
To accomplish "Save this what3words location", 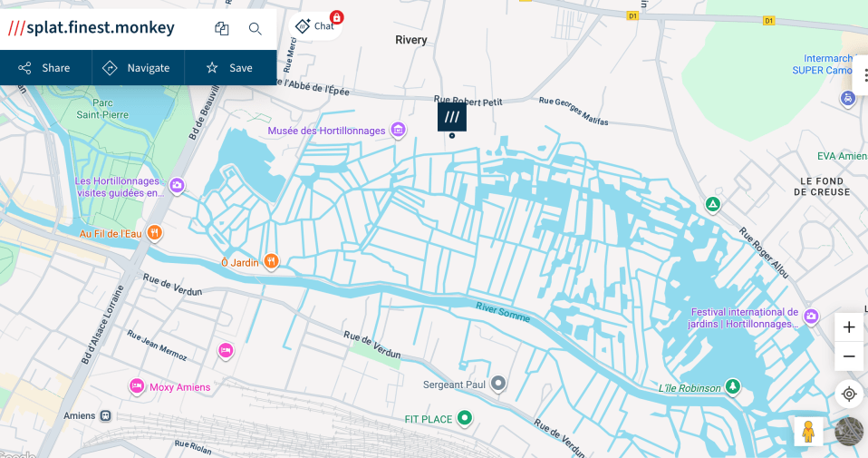I will point(230,68).
